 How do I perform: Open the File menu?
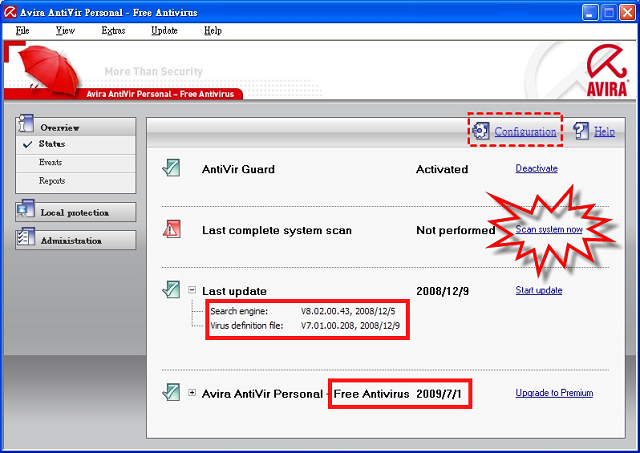(x=22, y=31)
